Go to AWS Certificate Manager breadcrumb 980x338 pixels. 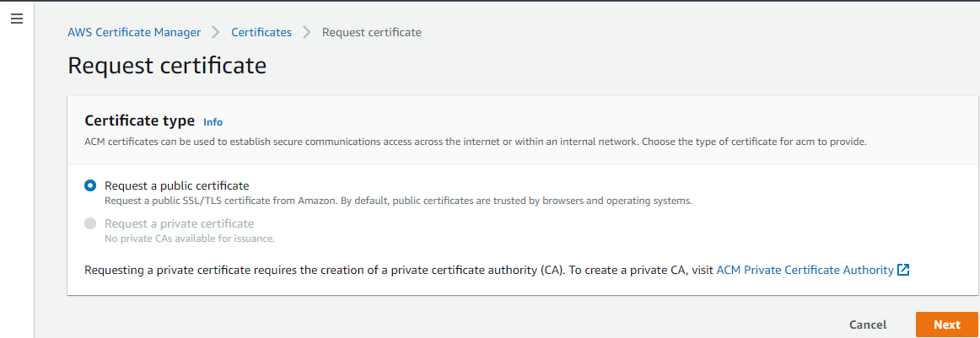pyautogui.click(x=134, y=32)
